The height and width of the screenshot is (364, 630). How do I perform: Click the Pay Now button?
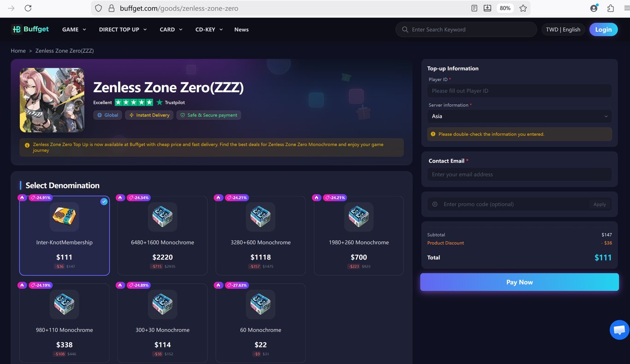[x=519, y=282]
